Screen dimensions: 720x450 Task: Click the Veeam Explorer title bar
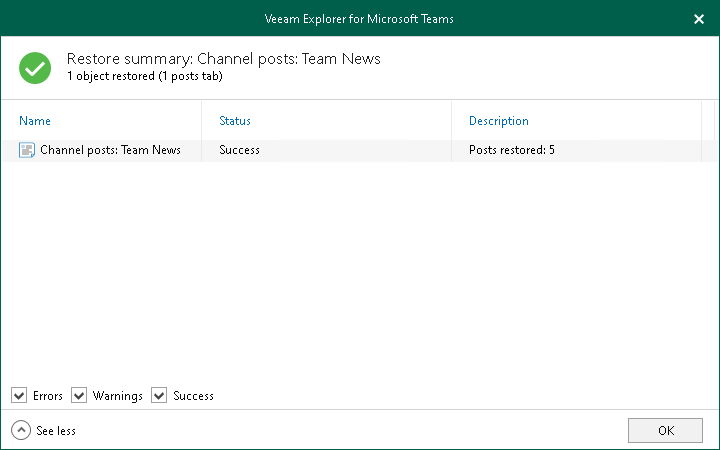(x=360, y=18)
